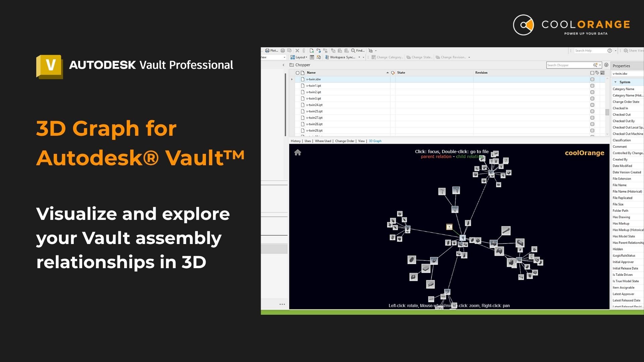
Task: Click the paperclip attachments icon
Action: click(x=304, y=51)
